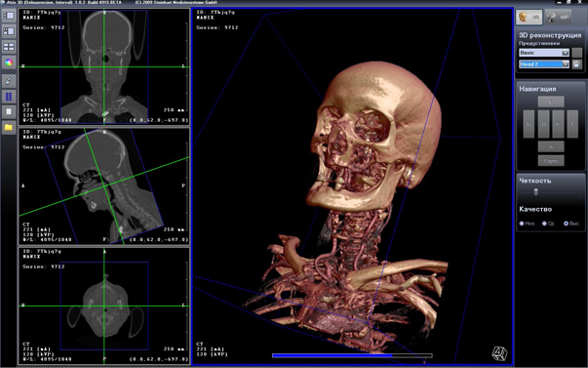Open the Head 2 preset dropdown
This screenshot has width=588, height=368.
[544, 64]
